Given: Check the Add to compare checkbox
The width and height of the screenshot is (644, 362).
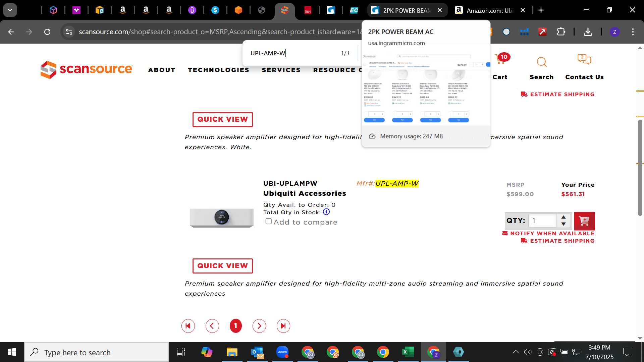Looking at the screenshot, I should 268,222.
